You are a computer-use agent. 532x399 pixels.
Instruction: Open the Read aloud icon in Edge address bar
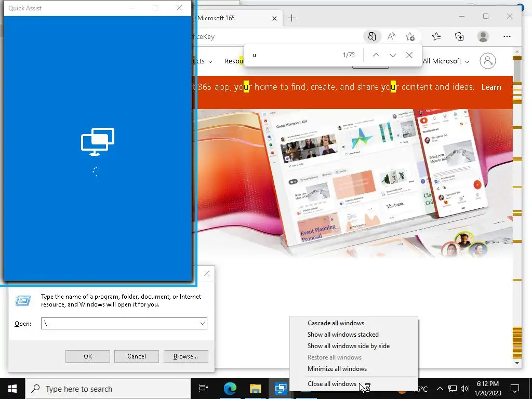tap(391, 36)
